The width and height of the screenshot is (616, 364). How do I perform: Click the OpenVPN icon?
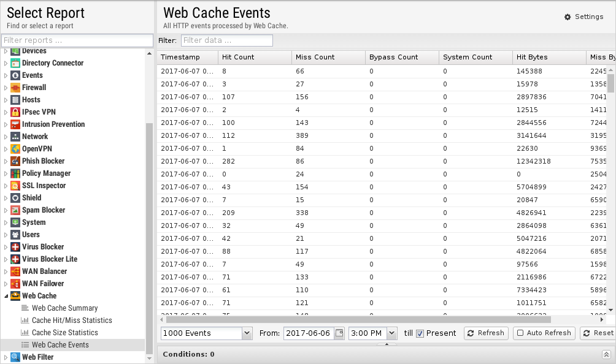pos(15,149)
